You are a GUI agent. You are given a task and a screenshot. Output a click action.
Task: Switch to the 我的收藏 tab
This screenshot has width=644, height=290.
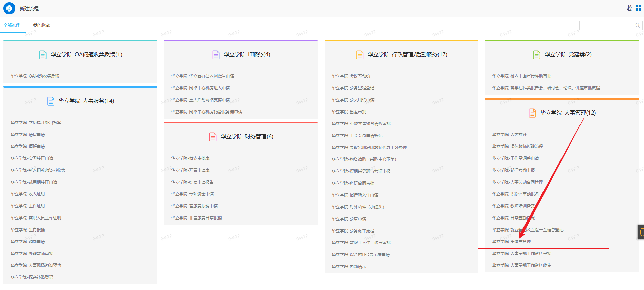coord(41,25)
